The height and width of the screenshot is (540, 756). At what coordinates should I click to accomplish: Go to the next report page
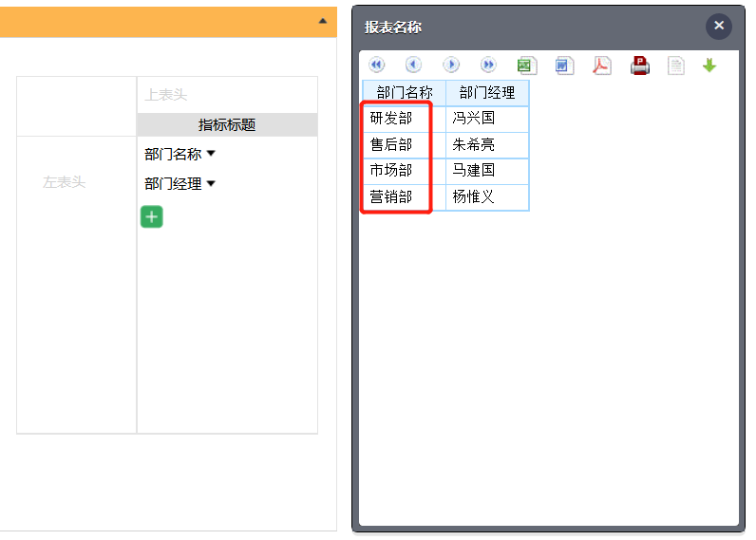click(451, 65)
